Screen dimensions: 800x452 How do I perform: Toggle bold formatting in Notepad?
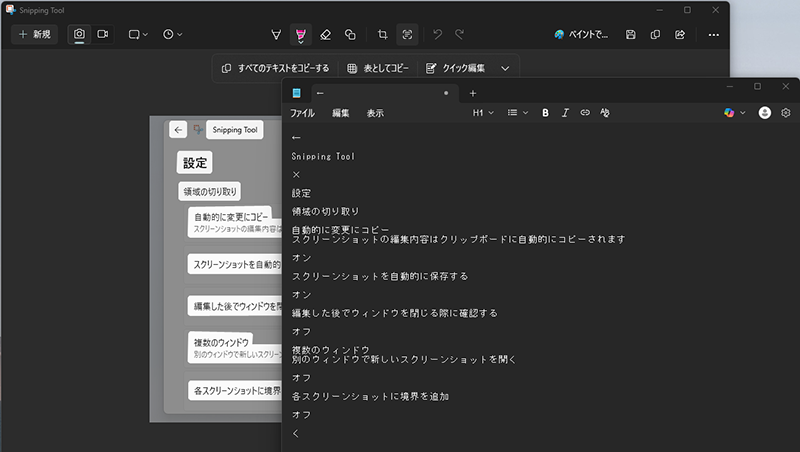(x=545, y=113)
